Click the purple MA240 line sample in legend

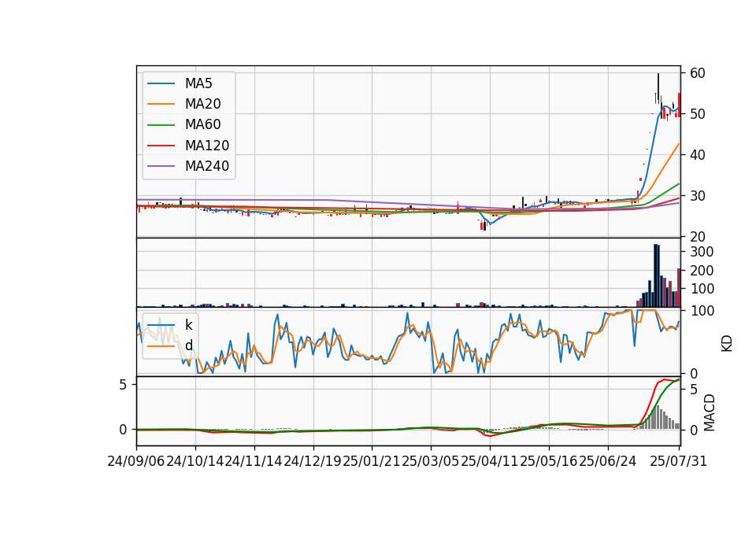click(x=161, y=166)
